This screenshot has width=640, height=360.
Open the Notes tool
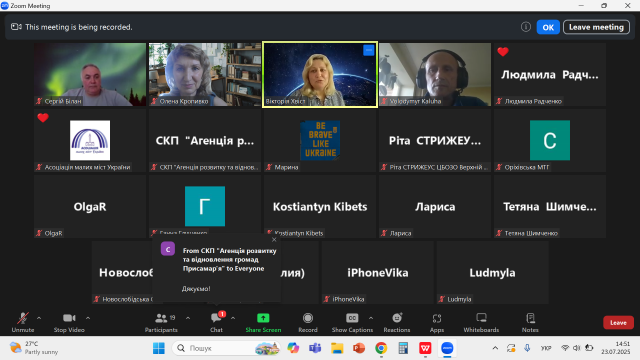530,322
